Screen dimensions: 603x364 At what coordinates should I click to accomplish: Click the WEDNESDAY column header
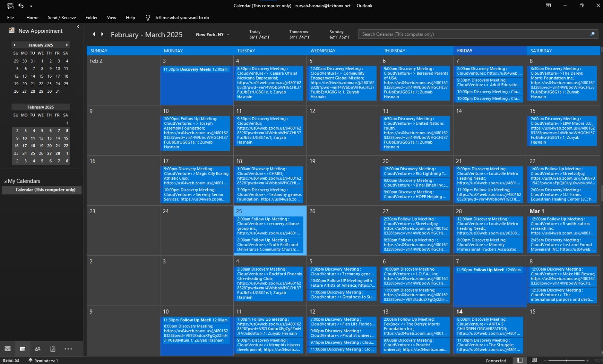click(343, 51)
